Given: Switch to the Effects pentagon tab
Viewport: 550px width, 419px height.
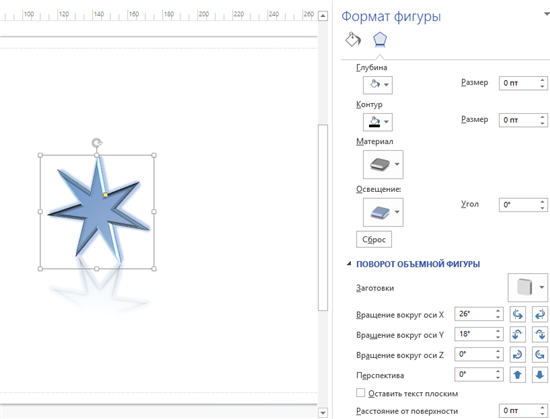Looking at the screenshot, I should (380, 39).
